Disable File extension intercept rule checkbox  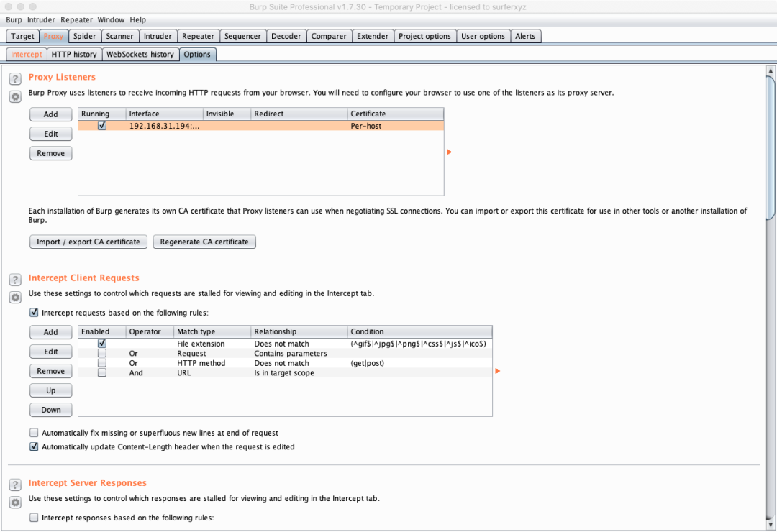pyautogui.click(x=102, y=344)
